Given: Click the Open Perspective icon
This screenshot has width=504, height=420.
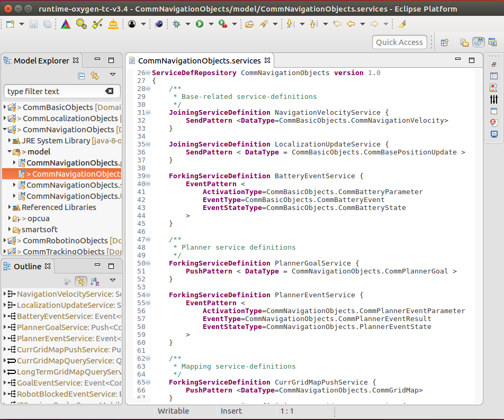Looking at the screenshot, I should [445, 42].
